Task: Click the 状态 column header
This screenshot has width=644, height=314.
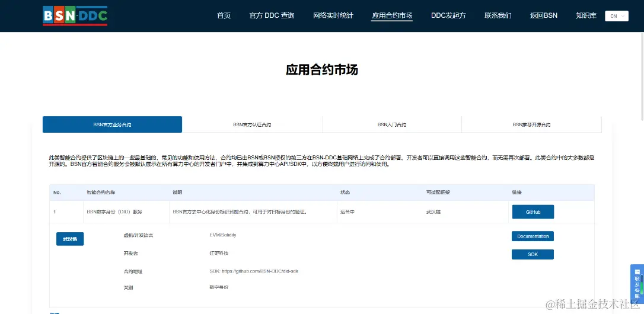Action: tap(345, 193)
